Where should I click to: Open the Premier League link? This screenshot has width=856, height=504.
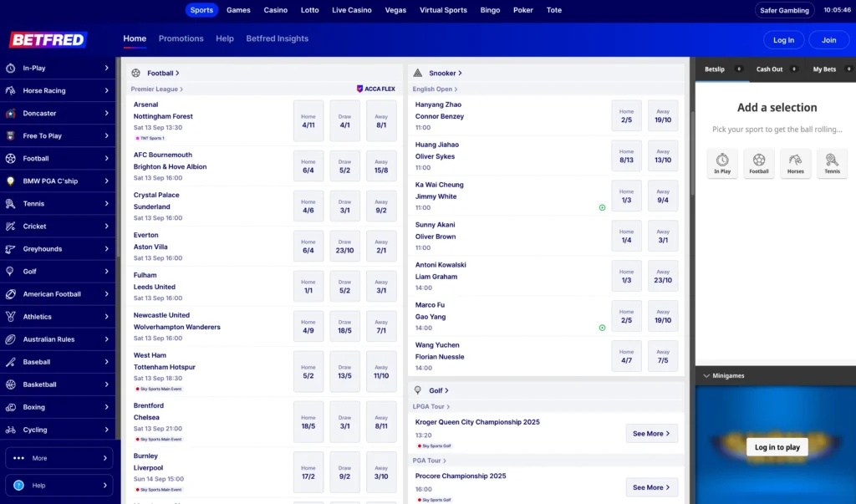156,89
